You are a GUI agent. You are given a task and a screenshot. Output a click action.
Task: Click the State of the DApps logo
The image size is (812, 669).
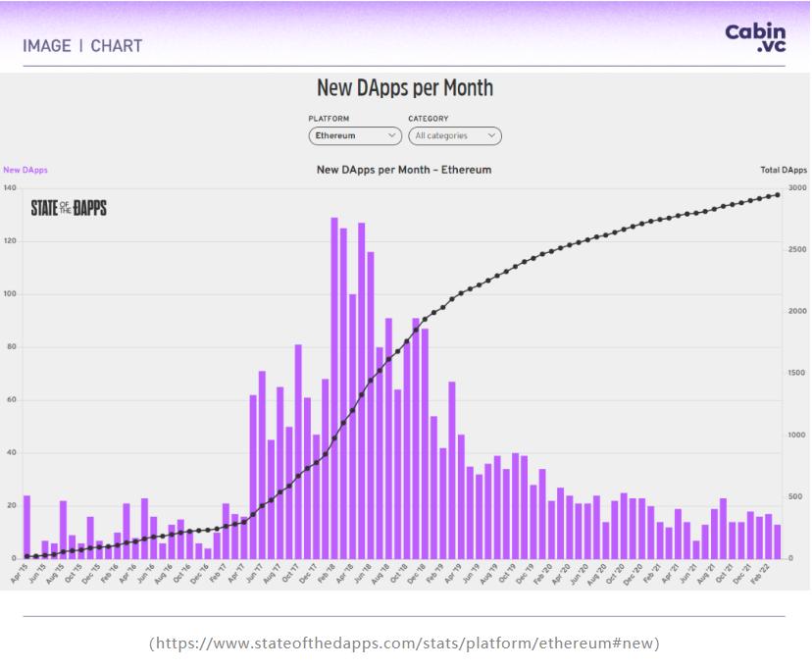[x=69, y=208]
